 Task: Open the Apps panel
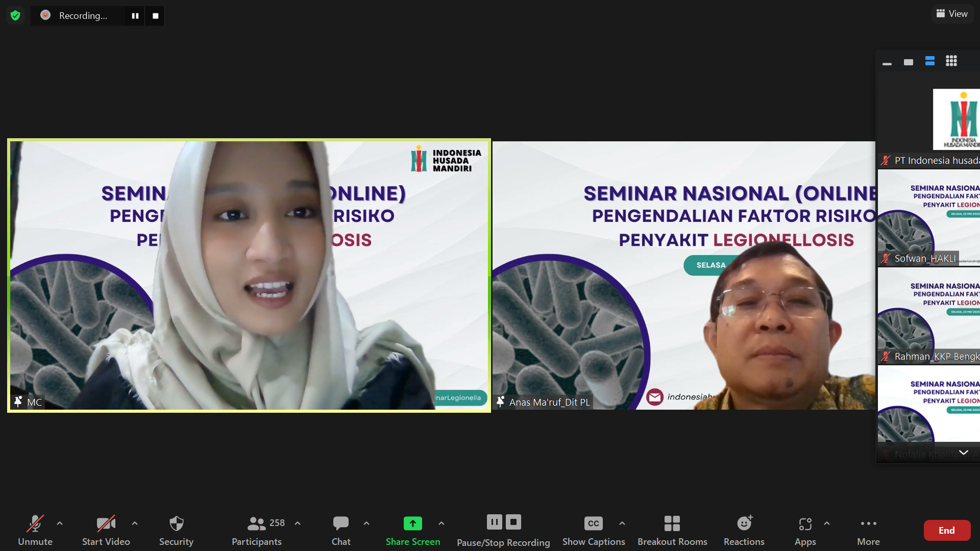point(805,531)
